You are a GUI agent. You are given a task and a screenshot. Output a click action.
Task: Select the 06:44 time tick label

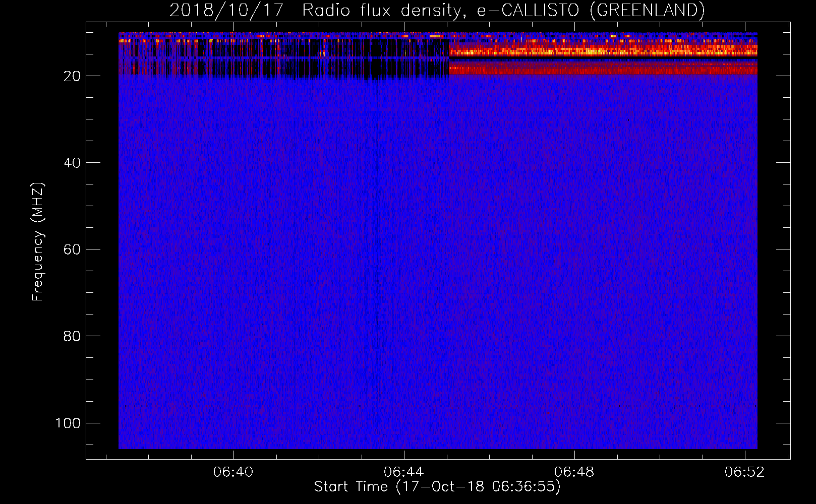403,472
